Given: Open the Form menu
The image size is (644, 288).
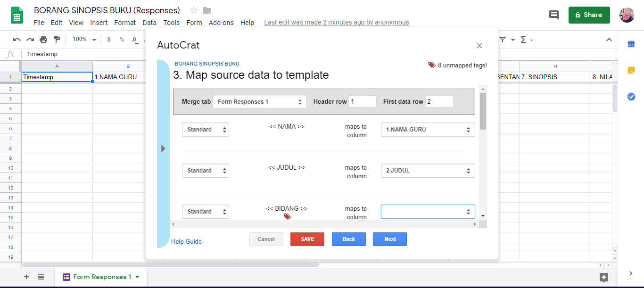Looking at the screenshot, I should tap(194, 23).
